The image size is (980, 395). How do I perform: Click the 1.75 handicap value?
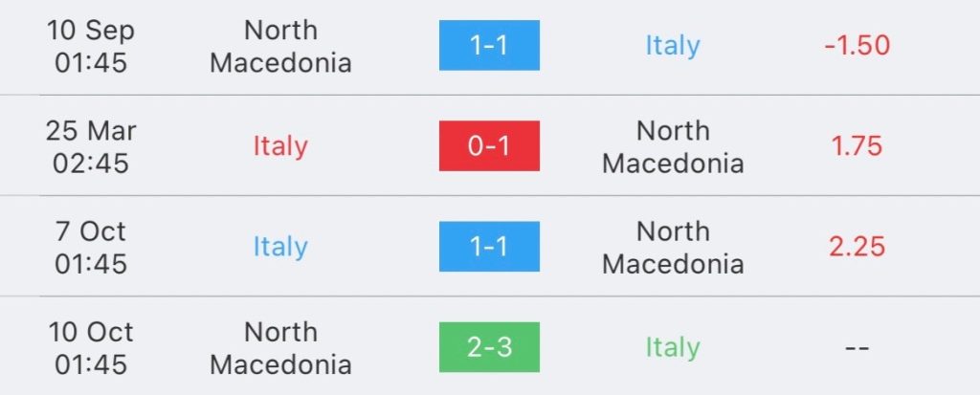tap(857, 146)
